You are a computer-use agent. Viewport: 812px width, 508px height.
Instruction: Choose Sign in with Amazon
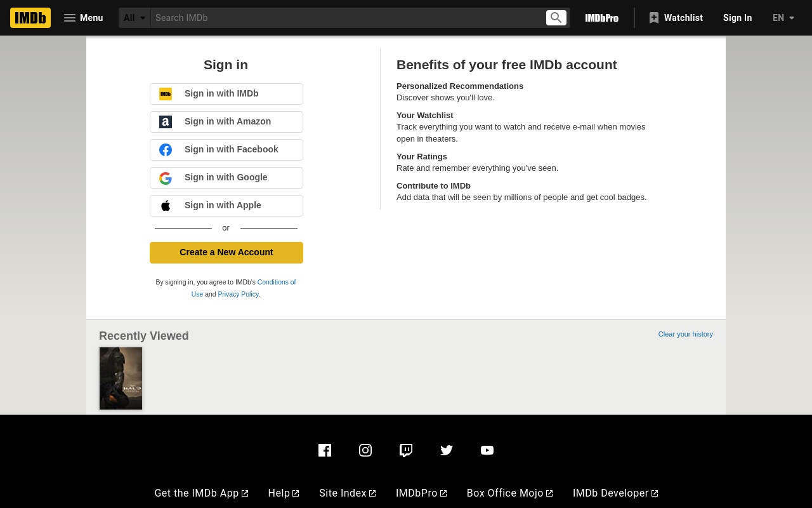point(226,122)
